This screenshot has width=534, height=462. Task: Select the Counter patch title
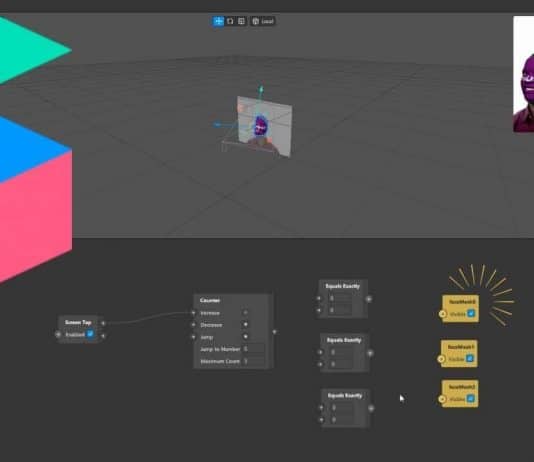210,300
